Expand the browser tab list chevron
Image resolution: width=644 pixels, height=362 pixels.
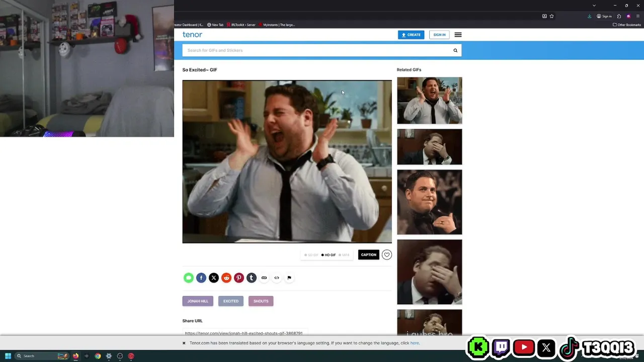594,6
